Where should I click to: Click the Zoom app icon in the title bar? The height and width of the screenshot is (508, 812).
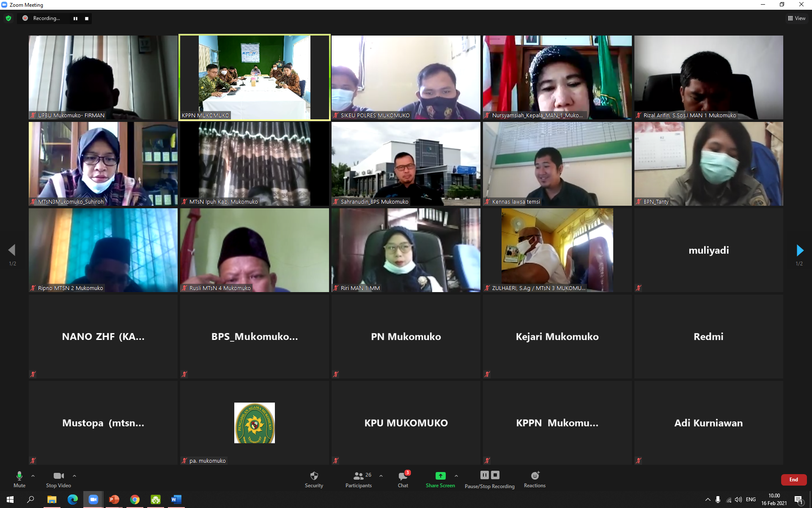pyautogui.click(x=5, y=5)
